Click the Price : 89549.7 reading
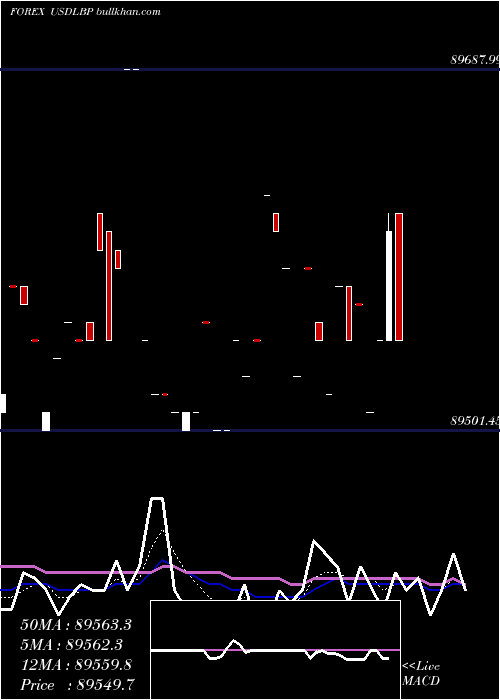The image size is (500, 700). 77,685
